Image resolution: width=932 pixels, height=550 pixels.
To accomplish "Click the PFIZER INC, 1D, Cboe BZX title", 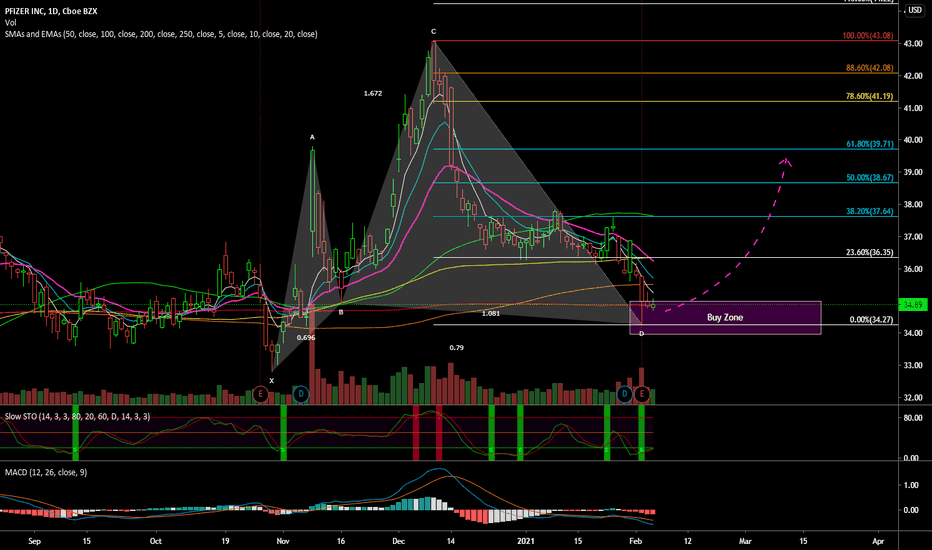I will click(51, 11).
